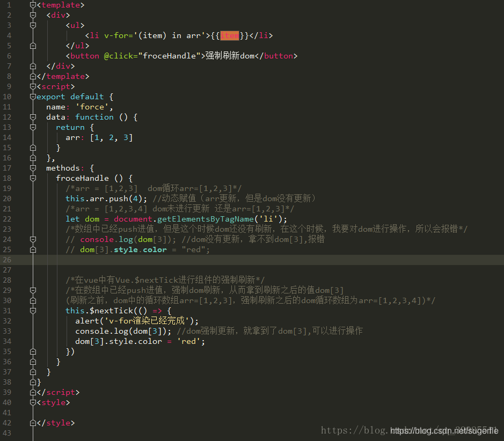Collapse the froceHandle function fold on line 18
The height and width of the screenshot is (441, 504).
coord(33,178)
